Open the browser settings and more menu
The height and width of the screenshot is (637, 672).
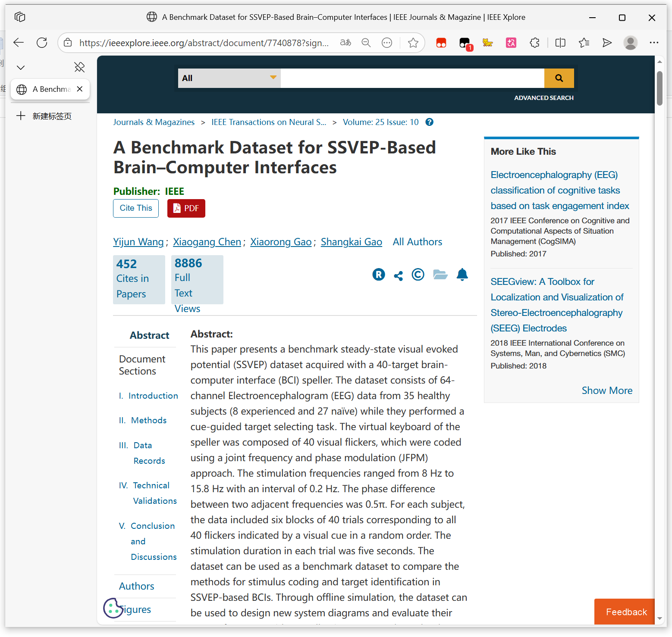click(x=654, y=43)
